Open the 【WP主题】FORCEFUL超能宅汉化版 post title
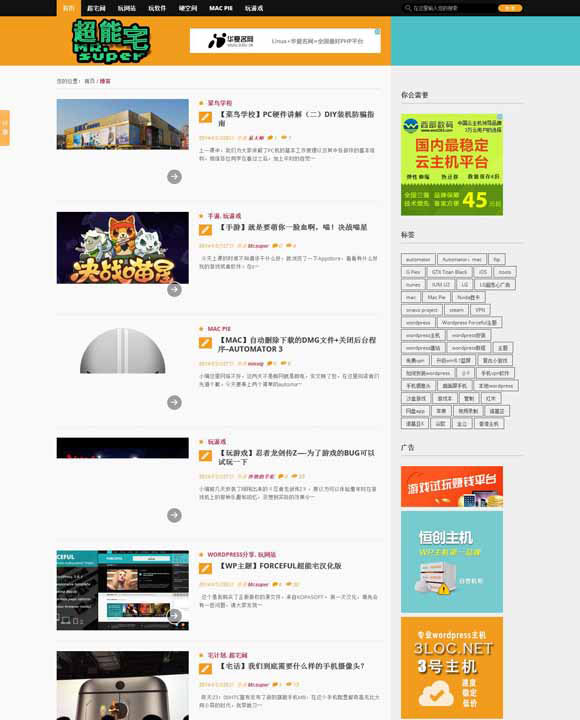Screen dimensions: 580x720 point(280,566)
